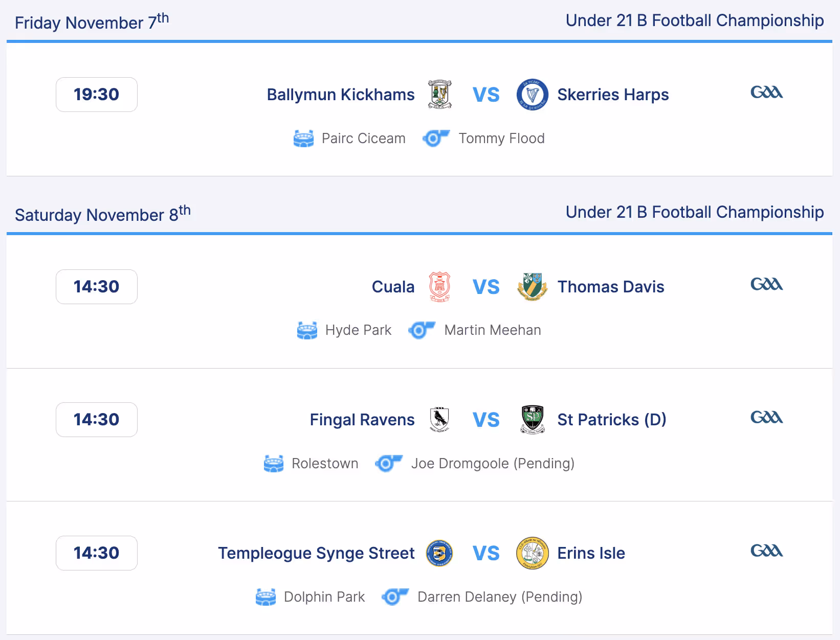The image size is (840, 640).
Task: Click the Rolestown venue name
Action: click(x=325, y=464)
